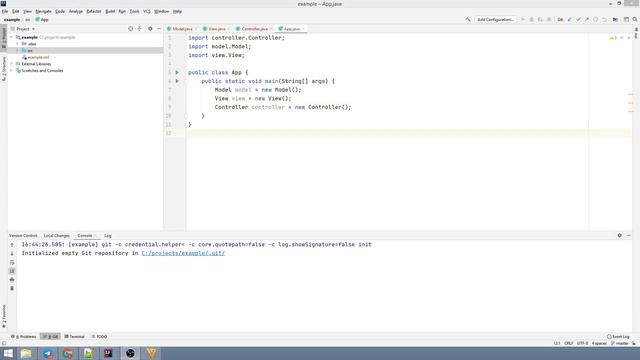Expand the .idea folder
This screenshot has width=640, height=360.
tap(17, 44)
